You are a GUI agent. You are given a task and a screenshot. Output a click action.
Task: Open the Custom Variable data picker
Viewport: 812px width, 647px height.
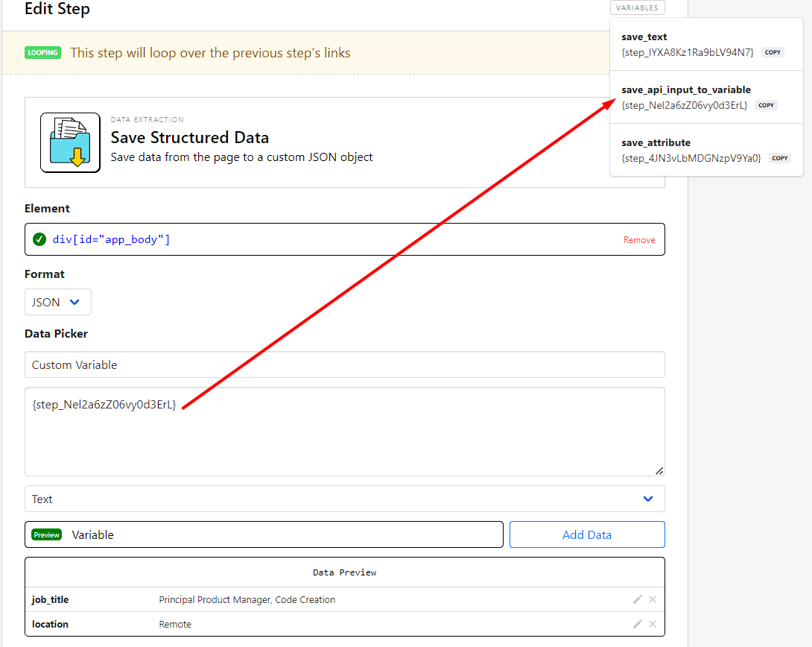click(x=345, y=364)
